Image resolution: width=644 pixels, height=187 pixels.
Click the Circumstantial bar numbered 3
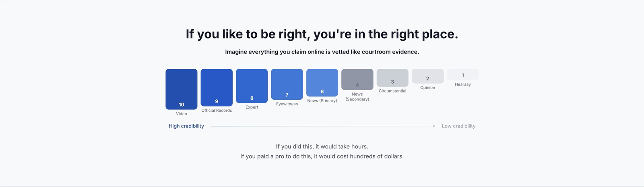pos(392,78)
